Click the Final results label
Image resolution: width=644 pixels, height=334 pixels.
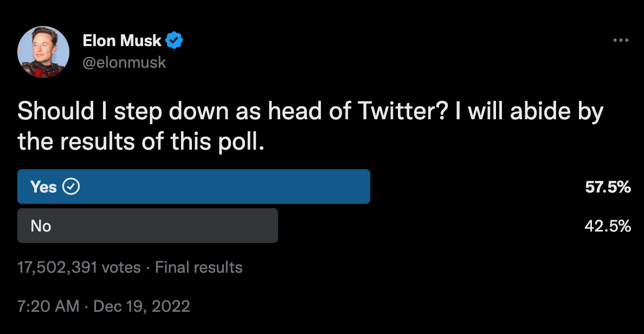point(198,267)
